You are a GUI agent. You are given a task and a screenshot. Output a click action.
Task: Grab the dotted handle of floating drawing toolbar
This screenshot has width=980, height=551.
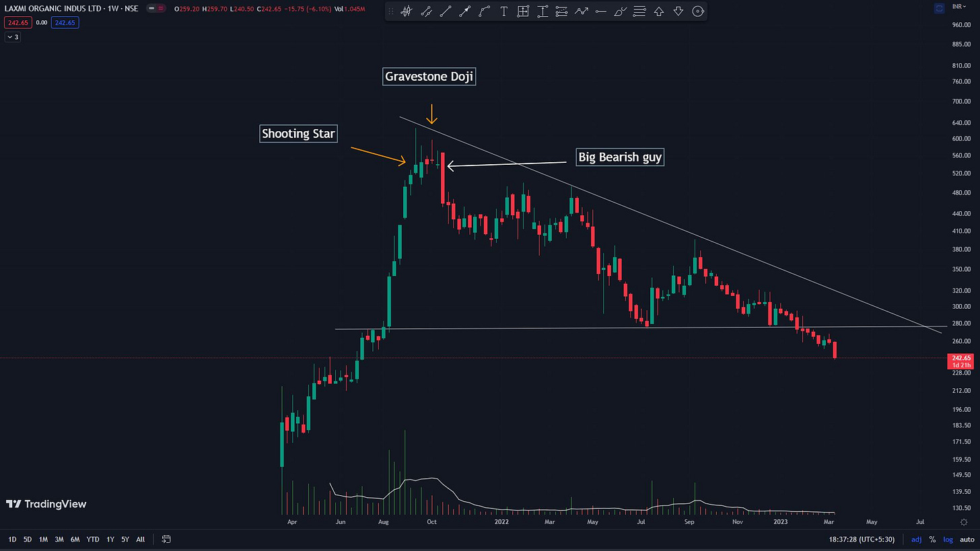click(391, 11)
